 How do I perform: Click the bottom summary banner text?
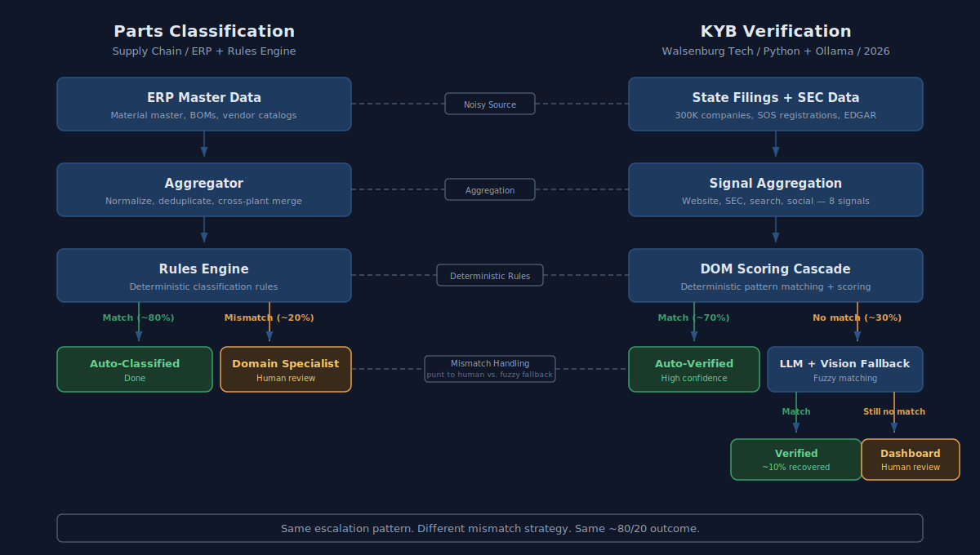(x=490, y=528)
